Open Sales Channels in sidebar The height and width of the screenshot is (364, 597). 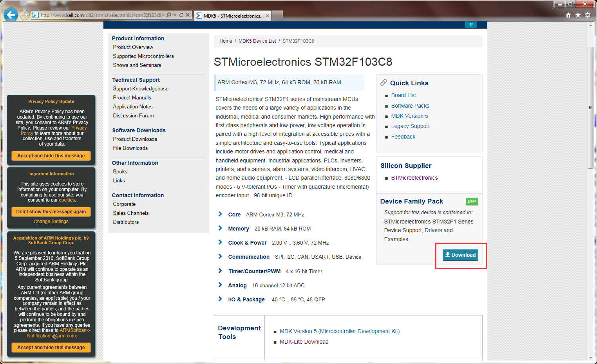[131, 213]
